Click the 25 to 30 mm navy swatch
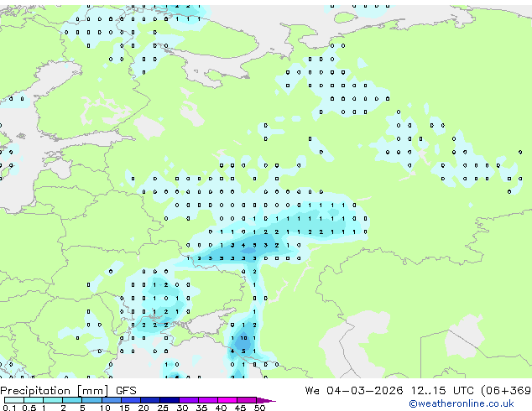Viewport: 532px width, 411px height. pyautogui.click(x=169, y=400)
